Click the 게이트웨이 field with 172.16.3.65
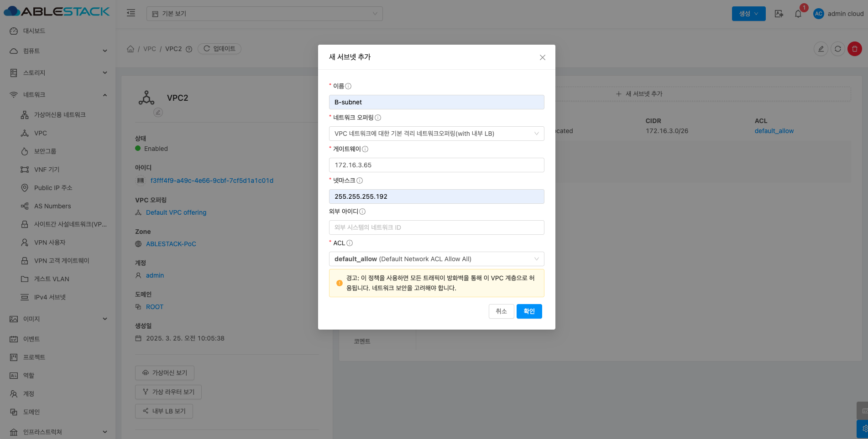This screenshot has height=439, width=868. click(437, 165)
